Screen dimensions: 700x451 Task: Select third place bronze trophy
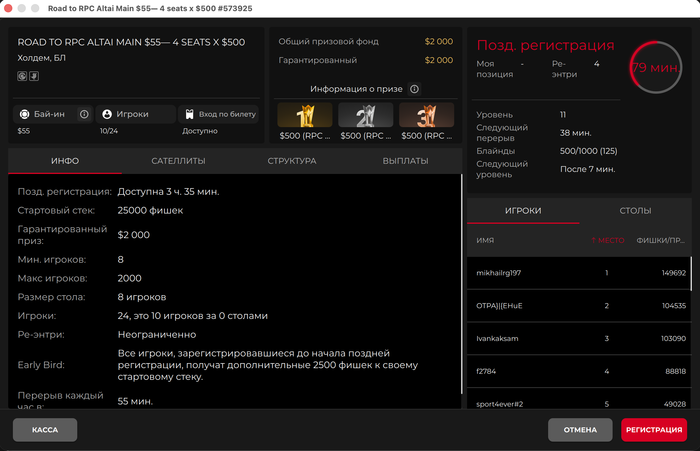click(426, 115)
